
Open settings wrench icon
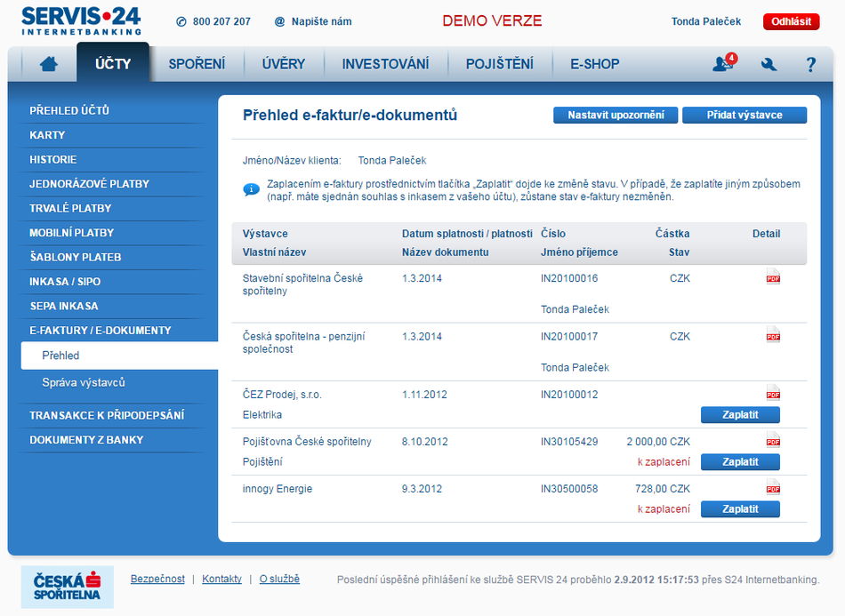(769, 65)
